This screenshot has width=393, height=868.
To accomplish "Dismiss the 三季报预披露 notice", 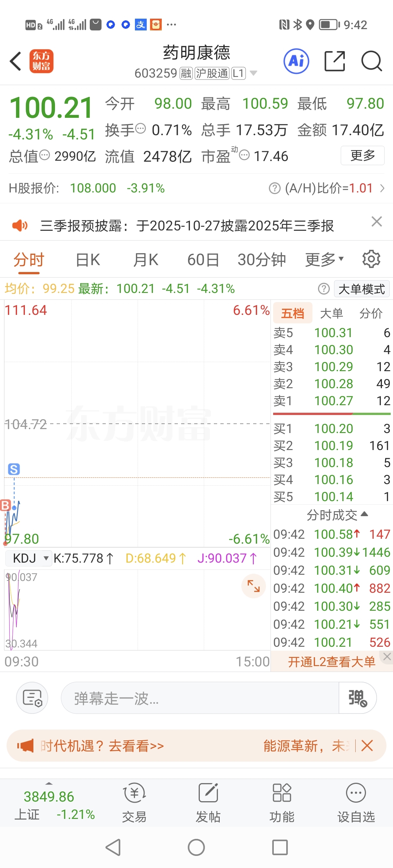I will pos(377,222).
